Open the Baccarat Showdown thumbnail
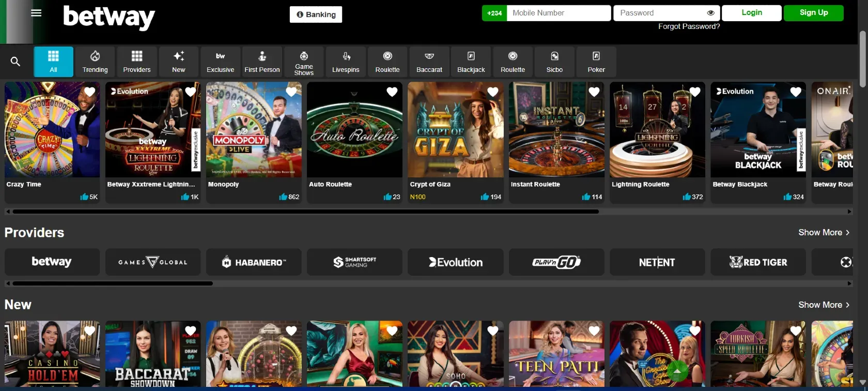Viewport: 868px width, 391px height. [153, 354]
